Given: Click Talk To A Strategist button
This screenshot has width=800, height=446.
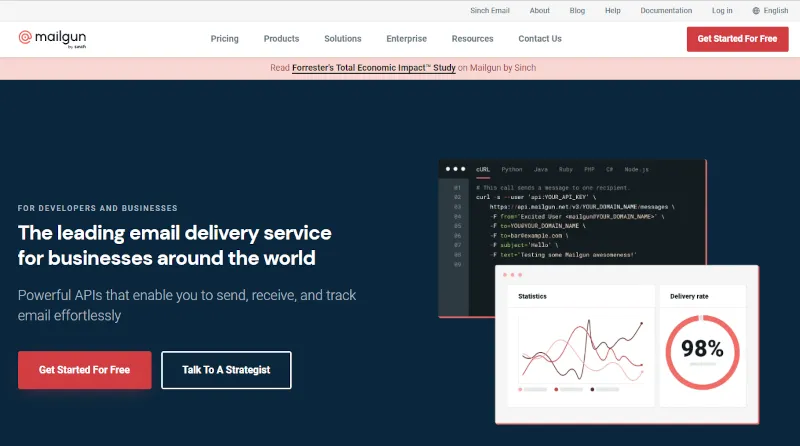Looking at the screenshot, I should pyautogui.click(x=227, y=370).
